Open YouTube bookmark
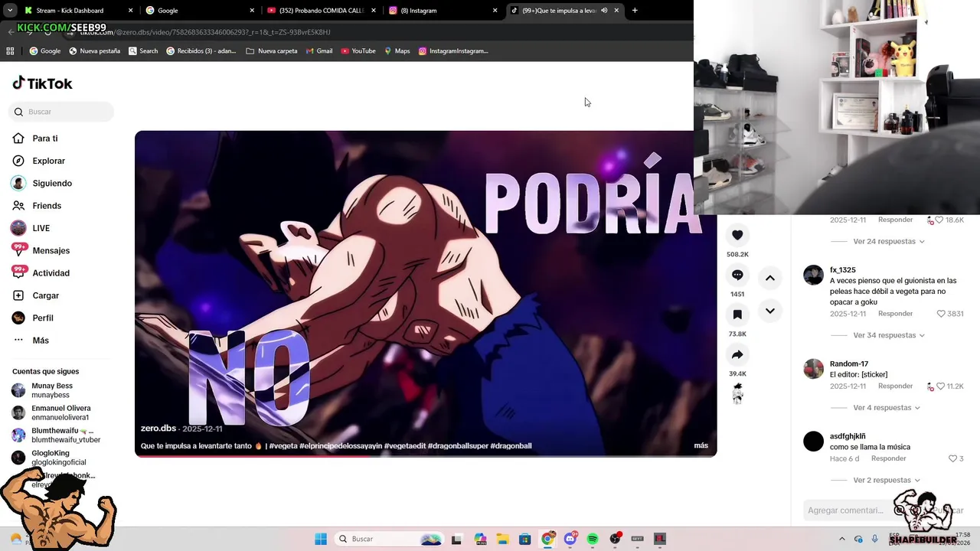The width and height of the screenshot is (980, 551). click(358, 51)
